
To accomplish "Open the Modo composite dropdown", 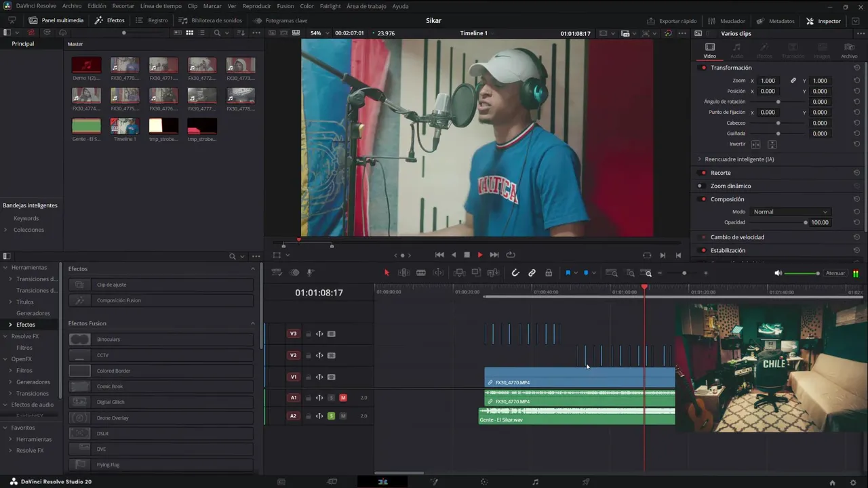I will click(790, 211).
